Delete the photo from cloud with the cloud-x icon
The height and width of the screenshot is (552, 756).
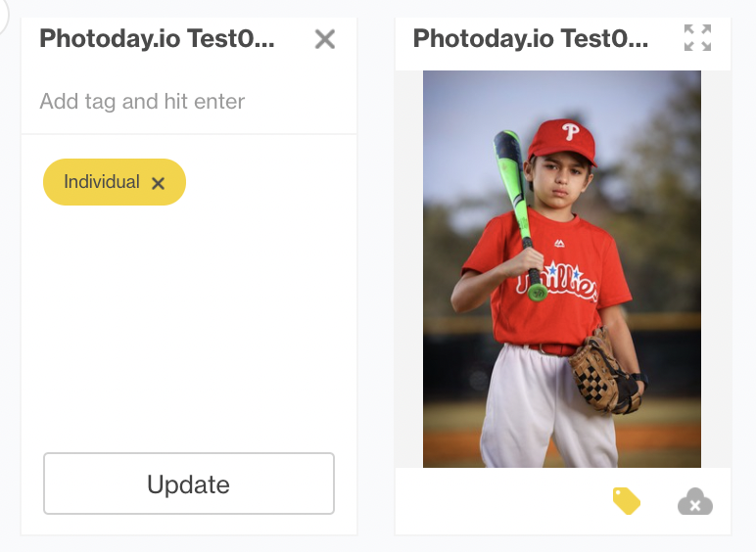point(694,503)
